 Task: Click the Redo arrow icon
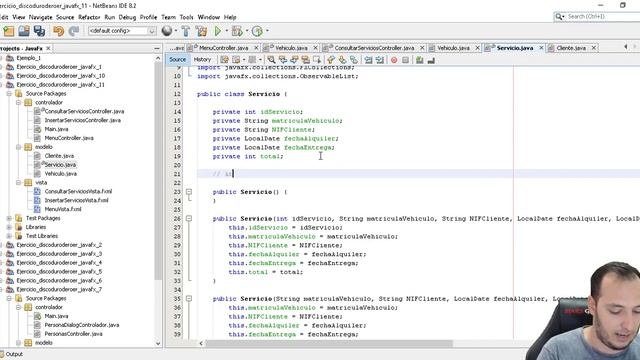(x=73, y=31)
